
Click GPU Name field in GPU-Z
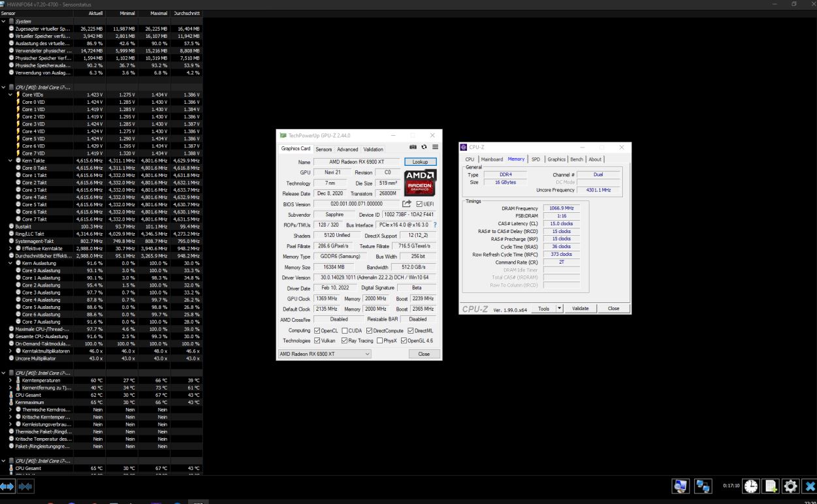click(x=357, y=161)
